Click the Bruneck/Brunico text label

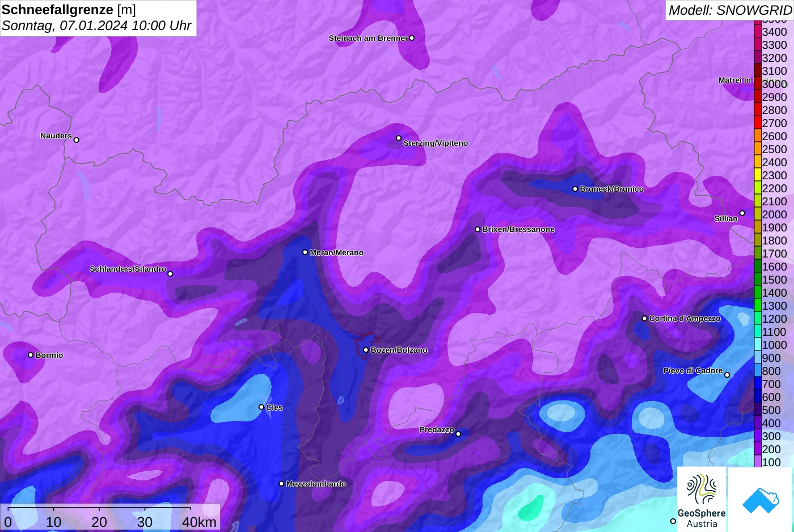point(612,189)
